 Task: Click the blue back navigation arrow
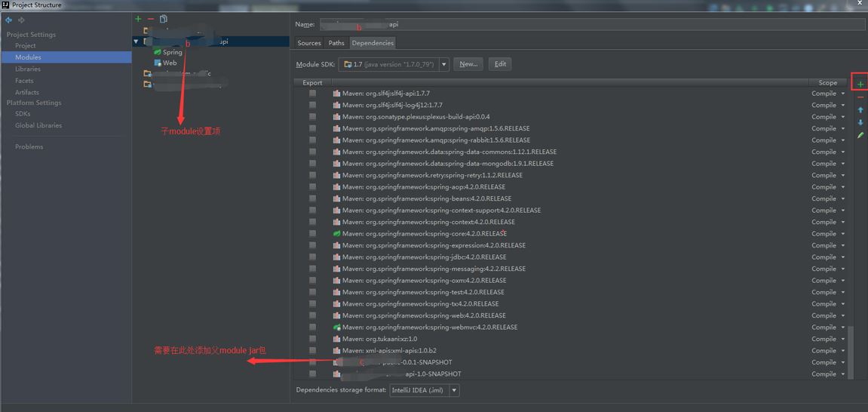pyautogui.click(x=9, y=20)
